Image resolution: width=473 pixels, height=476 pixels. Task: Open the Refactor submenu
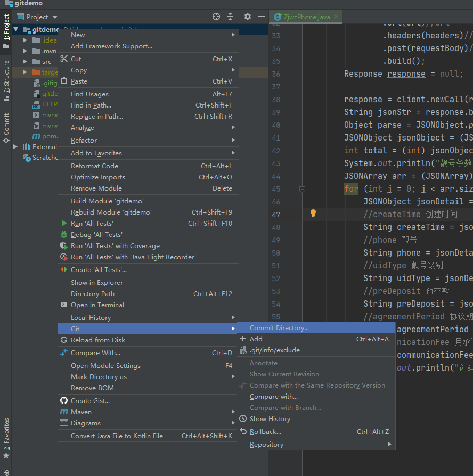click(x=148, y=141)
